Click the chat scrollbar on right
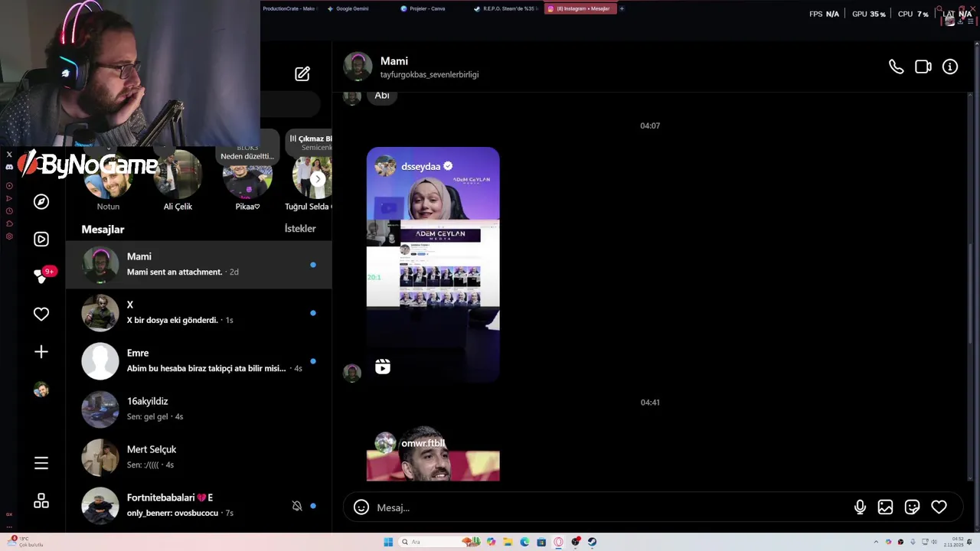This screenshot has height=551, width=980. (x=972, y=295)
